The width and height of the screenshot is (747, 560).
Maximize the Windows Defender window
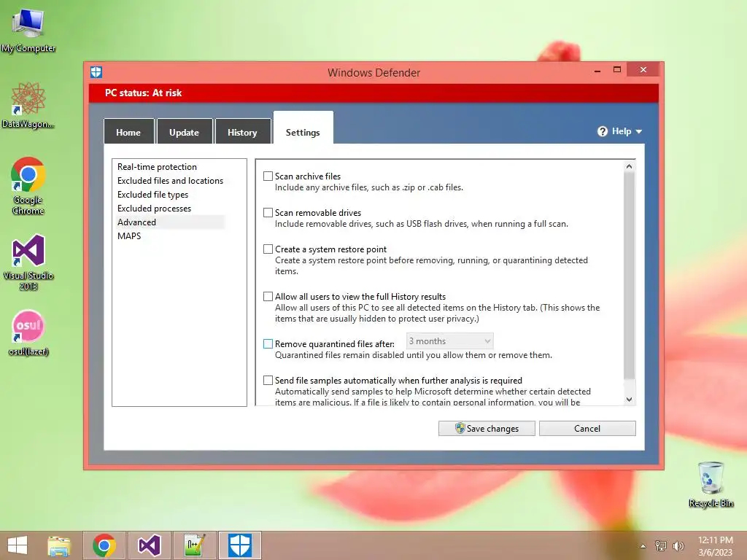[617, 69]
